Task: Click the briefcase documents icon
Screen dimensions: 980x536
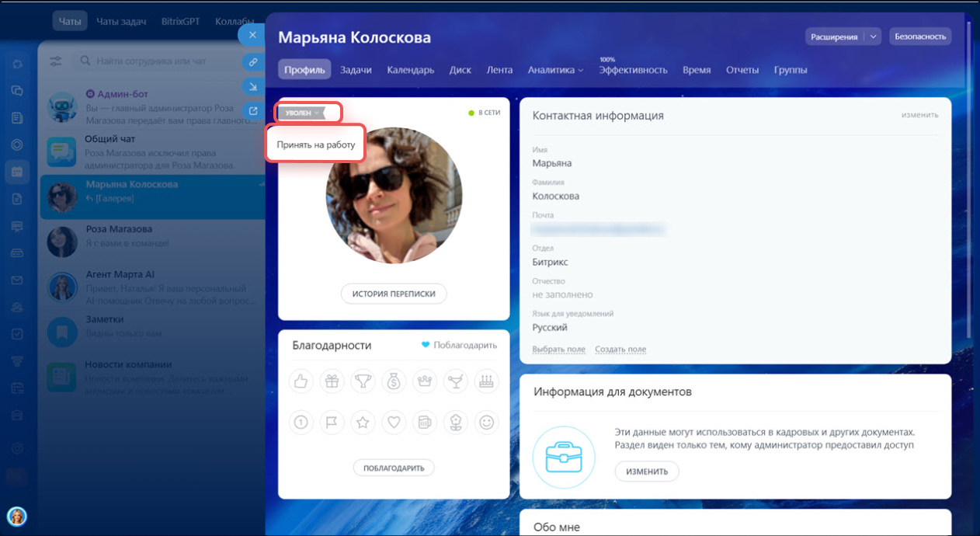Action: click(x=564, y=458)
